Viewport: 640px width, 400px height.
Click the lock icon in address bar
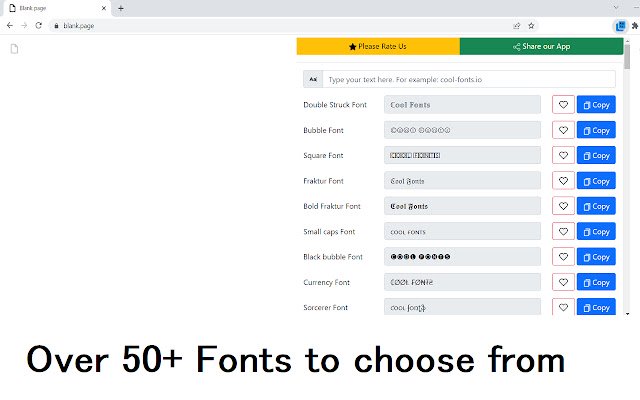click(x=56, y=25)
